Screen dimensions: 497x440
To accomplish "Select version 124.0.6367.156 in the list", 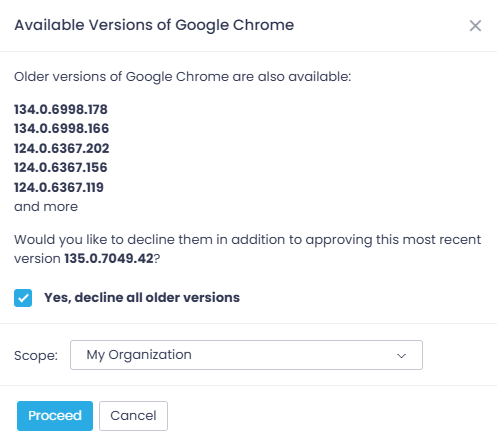I will point(61,167).
